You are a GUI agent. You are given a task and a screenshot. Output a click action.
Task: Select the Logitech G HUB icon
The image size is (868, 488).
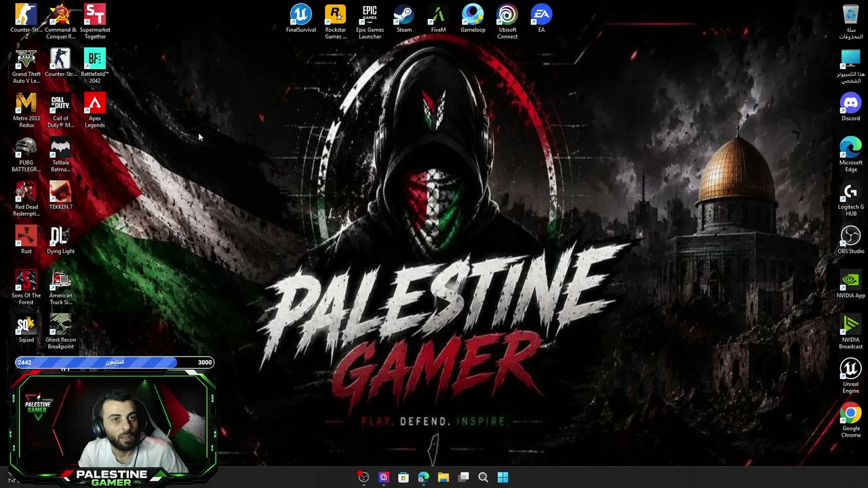tap(850, 199)
